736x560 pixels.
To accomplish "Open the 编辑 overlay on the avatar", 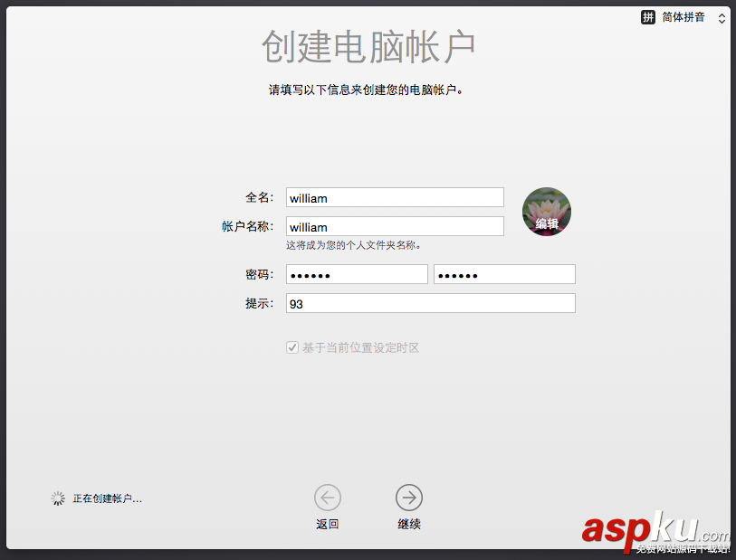I will coord(546,223).
